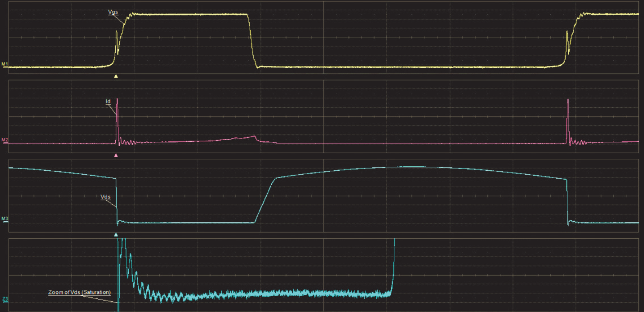
Task: Click pink trigger triangle under Id plot
Action: [x=116, y=155]
